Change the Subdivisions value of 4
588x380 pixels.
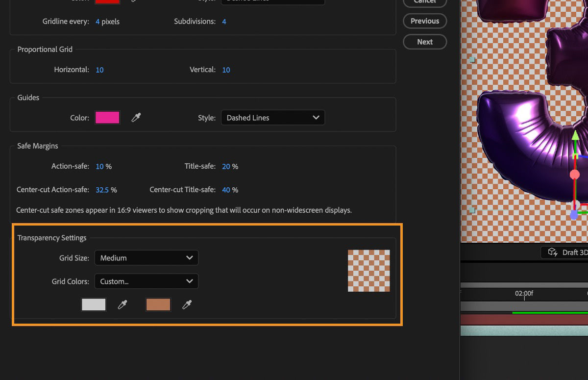(224, 21)
